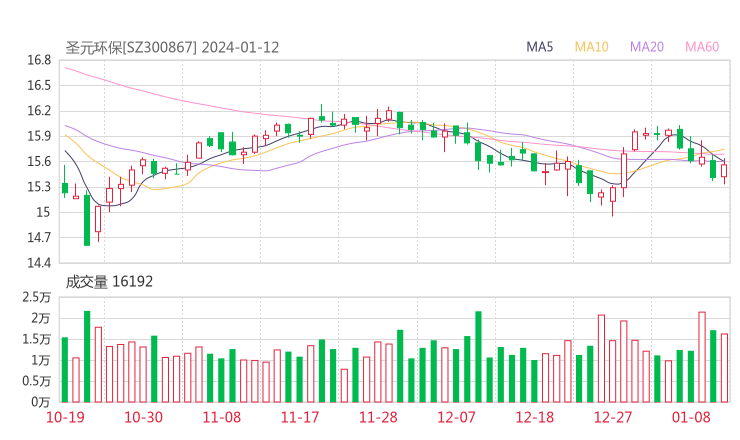The width and height of the screenshot is (740, 440).
Task: Click the 1万 volume axis value
Action: pos(41,360)
